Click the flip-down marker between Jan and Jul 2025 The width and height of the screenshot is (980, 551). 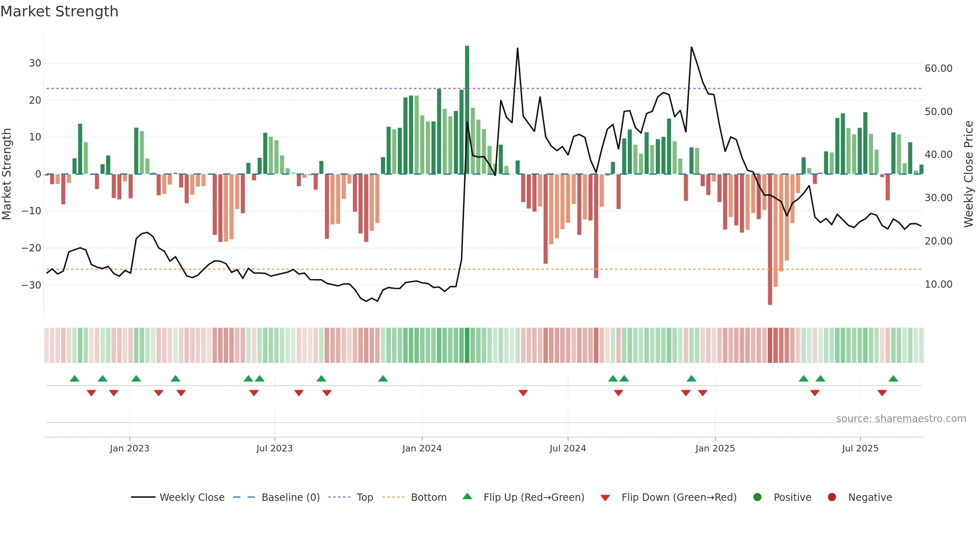pyautogui.click(x=815, y=393)
